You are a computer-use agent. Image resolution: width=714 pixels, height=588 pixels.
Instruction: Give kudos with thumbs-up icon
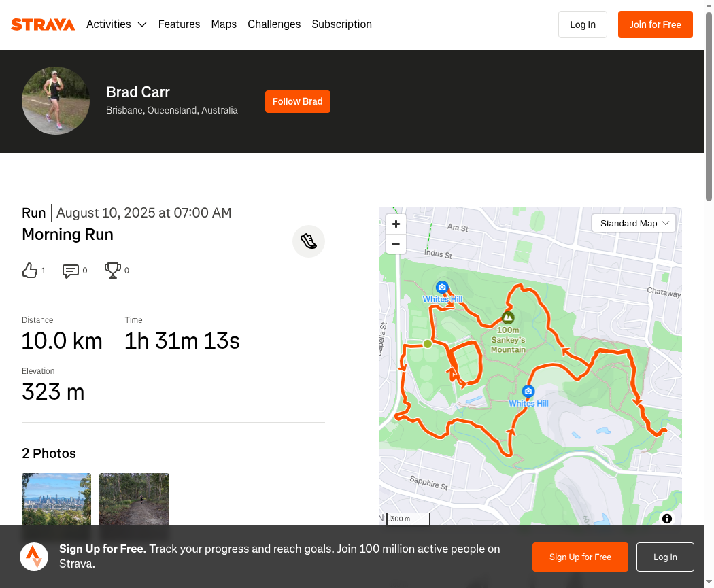pyautogui.click(x=30, y=271)
